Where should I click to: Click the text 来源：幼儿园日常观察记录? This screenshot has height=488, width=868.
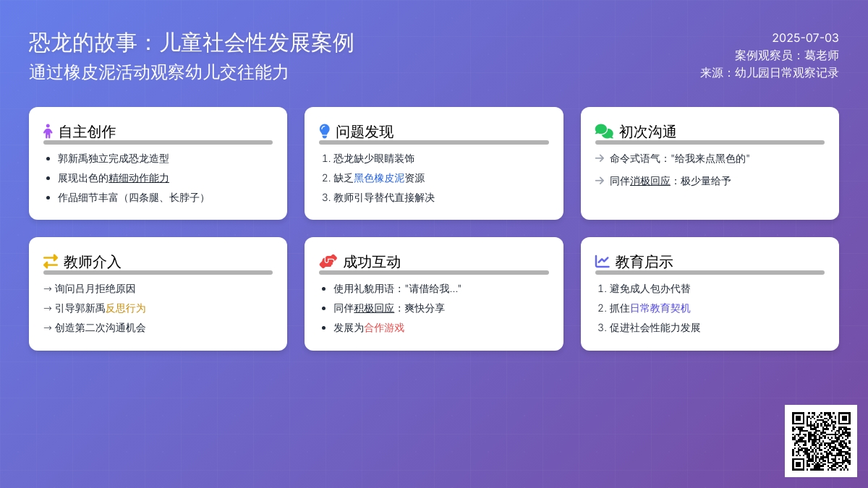pyautogui.click(x=770, y=73)
